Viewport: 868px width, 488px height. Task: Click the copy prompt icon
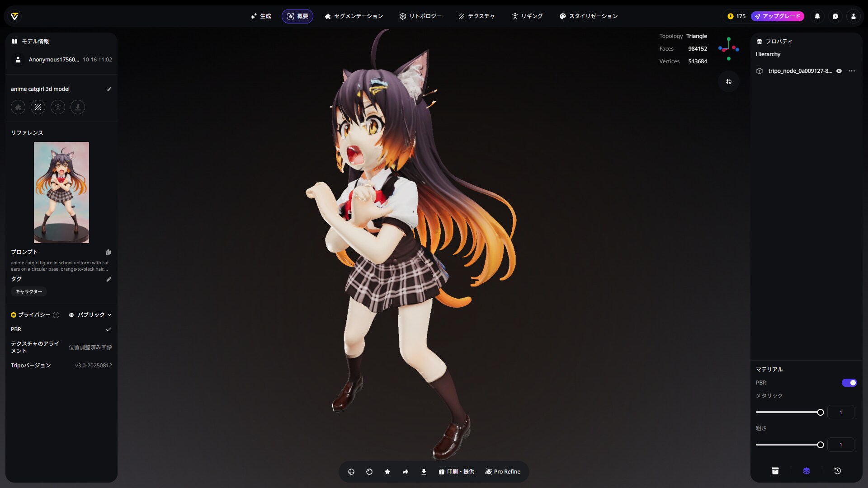[108, 252]
